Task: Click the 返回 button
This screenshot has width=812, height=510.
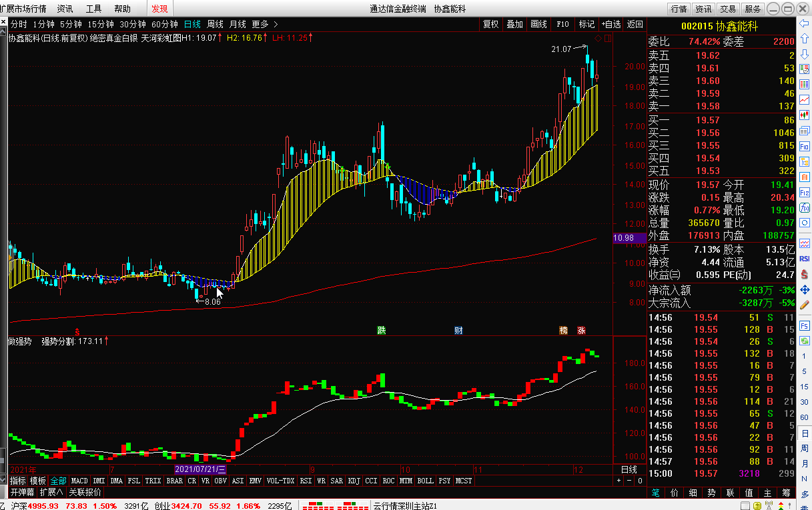Action: [635, 24]
